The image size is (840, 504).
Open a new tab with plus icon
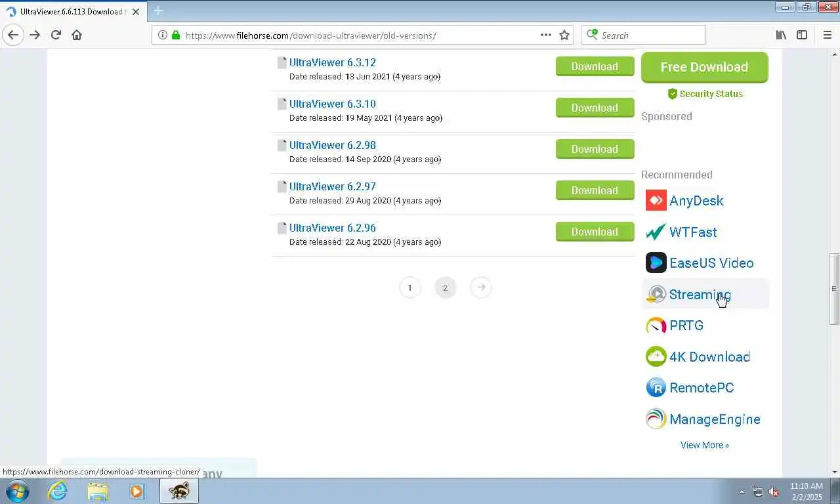pos(158,10)
